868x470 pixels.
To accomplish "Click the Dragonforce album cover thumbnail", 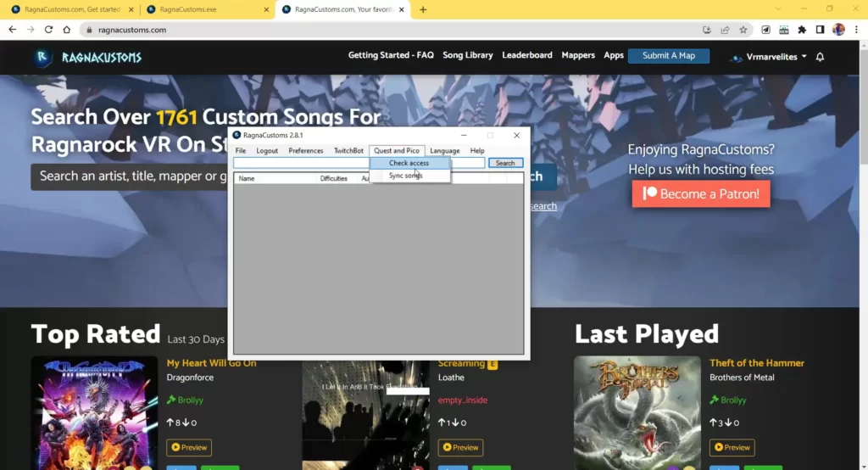I will (95, 413).
